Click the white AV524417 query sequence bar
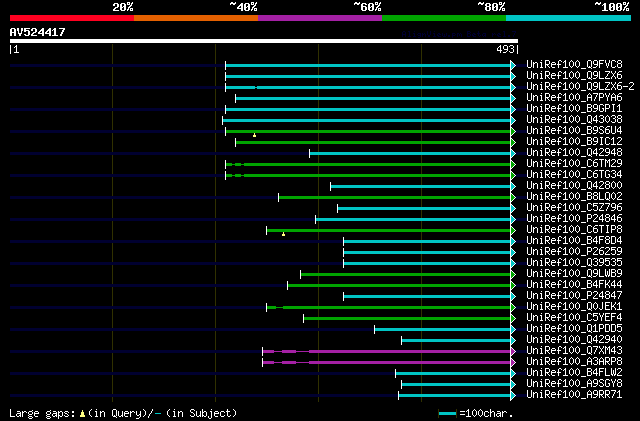Image resolution: width=640 pixels, height=421 pixels. point(264,41)
